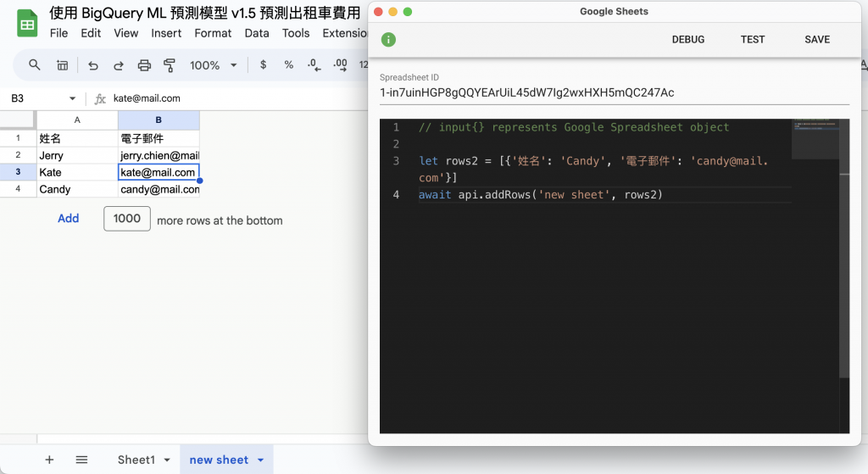
Task: Select row 4 header
Action: click(x=18, y=189)
